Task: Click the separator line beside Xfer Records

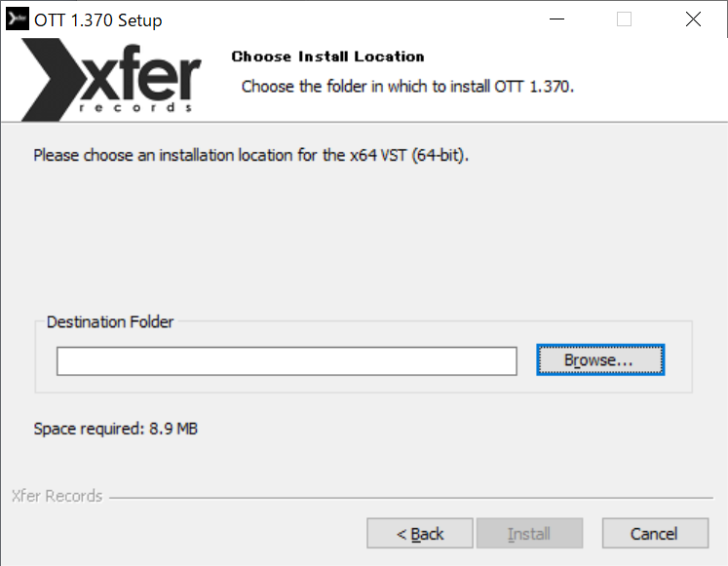Action: point(411,498)
